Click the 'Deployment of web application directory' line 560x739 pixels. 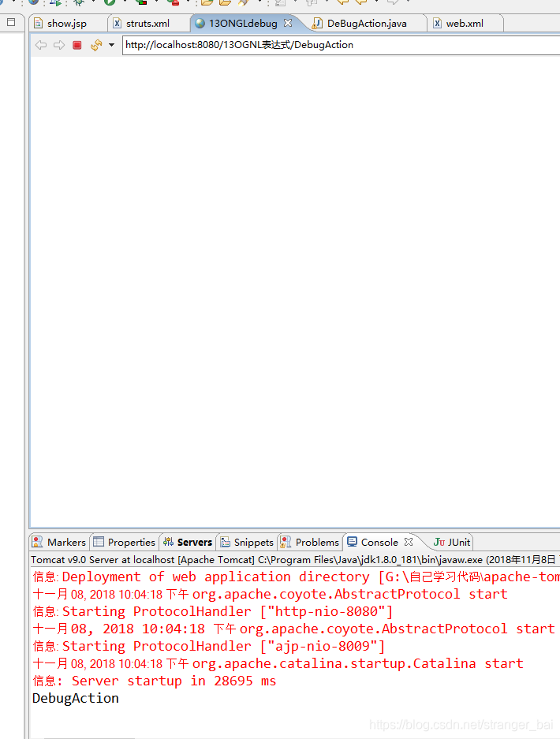coord(296,577)
